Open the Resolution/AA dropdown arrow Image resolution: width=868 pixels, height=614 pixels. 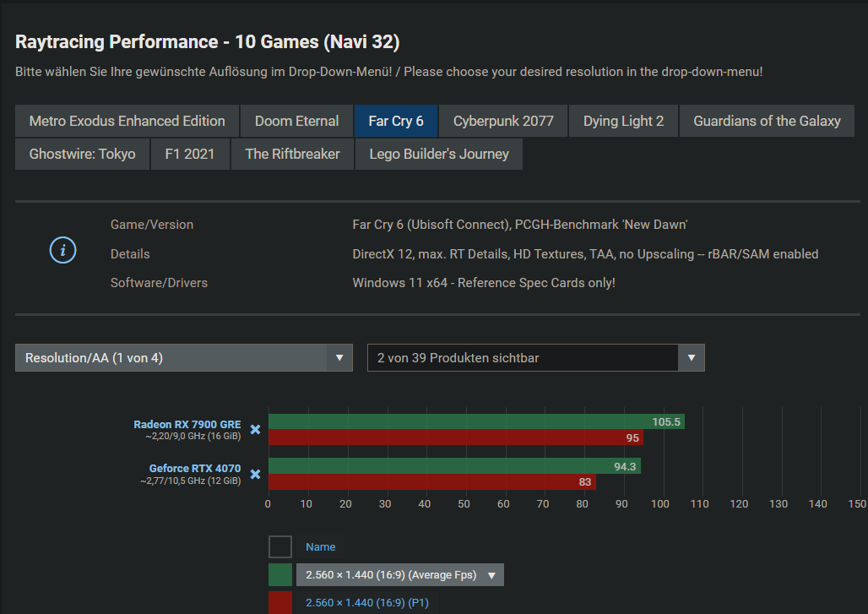[339, 357]
